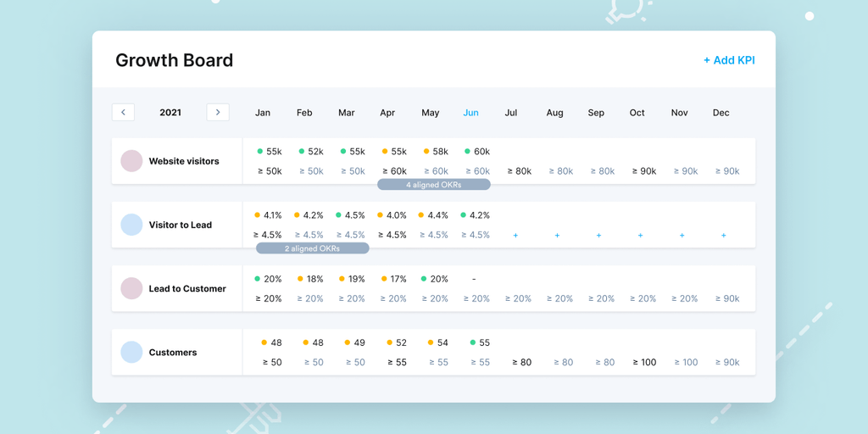
Task: Open the 4 aligned OKRs badge
Action: (434, 184)
